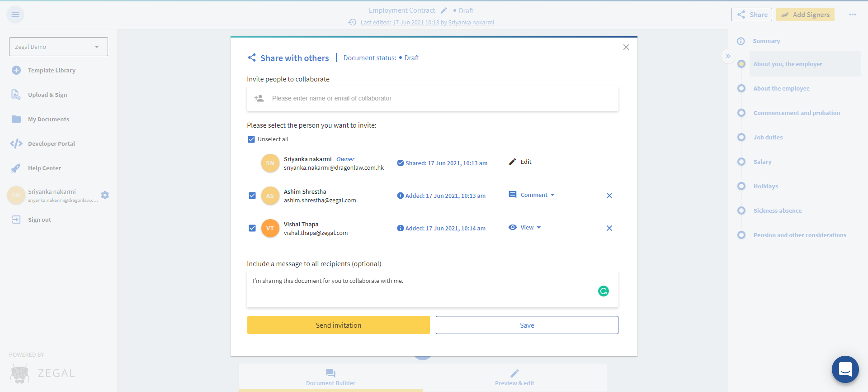Viewport: 868px width, 392px height.
Task: Switch to Preview & edit tab
Action: [514, 378]
